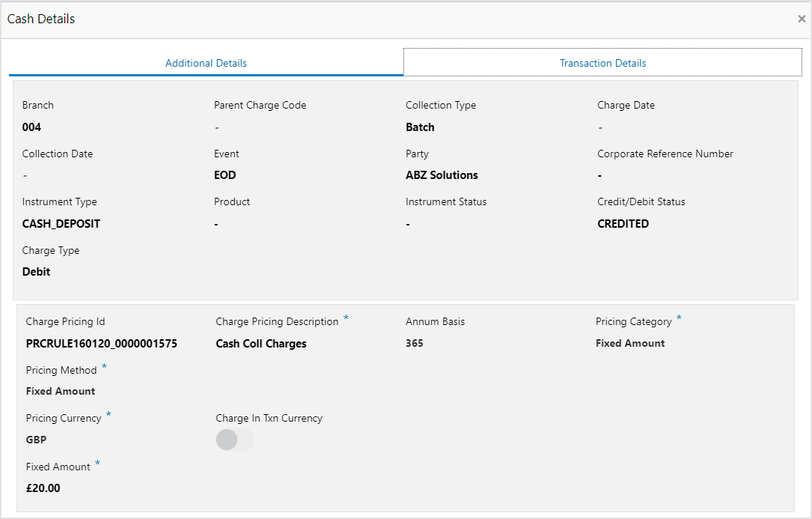The height and width of the screenshot is (519, 812).
Task: Click the Credit/Debit Status value CREDITED
Action: click(x=623, y=224)
